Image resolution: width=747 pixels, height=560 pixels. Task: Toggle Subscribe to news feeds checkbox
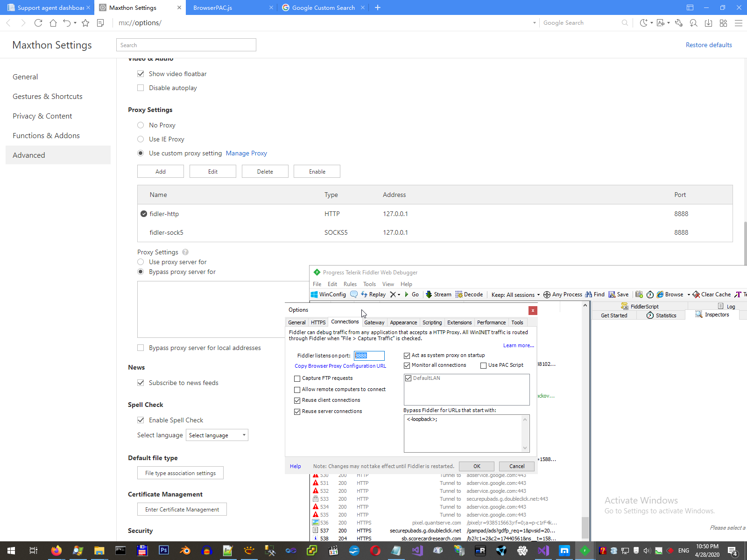(141, 383)
